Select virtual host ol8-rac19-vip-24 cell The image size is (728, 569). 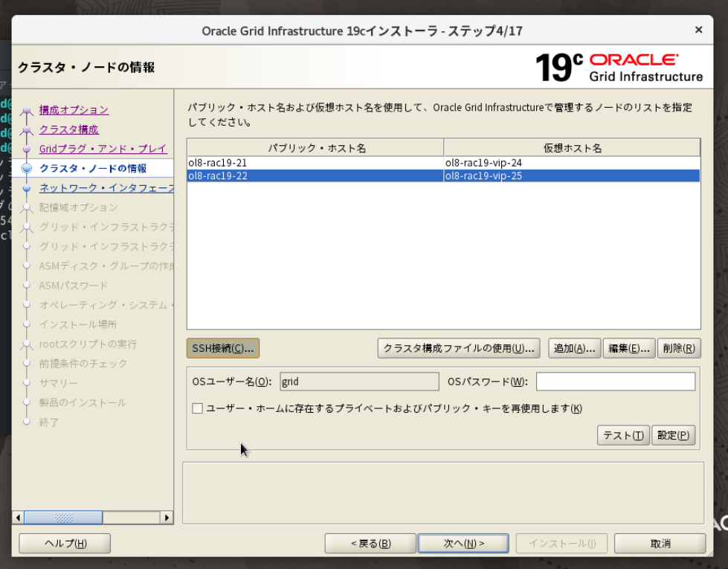[x=572, y=163]
